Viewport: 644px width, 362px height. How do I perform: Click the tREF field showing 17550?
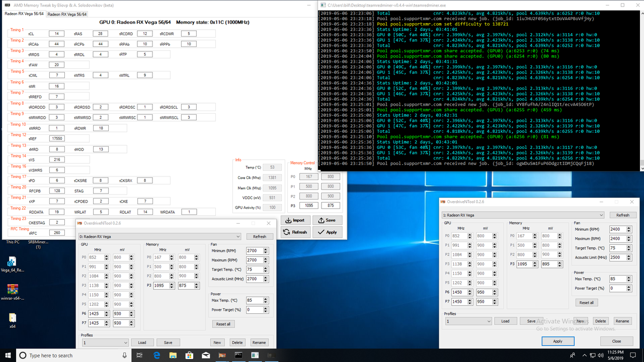(56, 138)
